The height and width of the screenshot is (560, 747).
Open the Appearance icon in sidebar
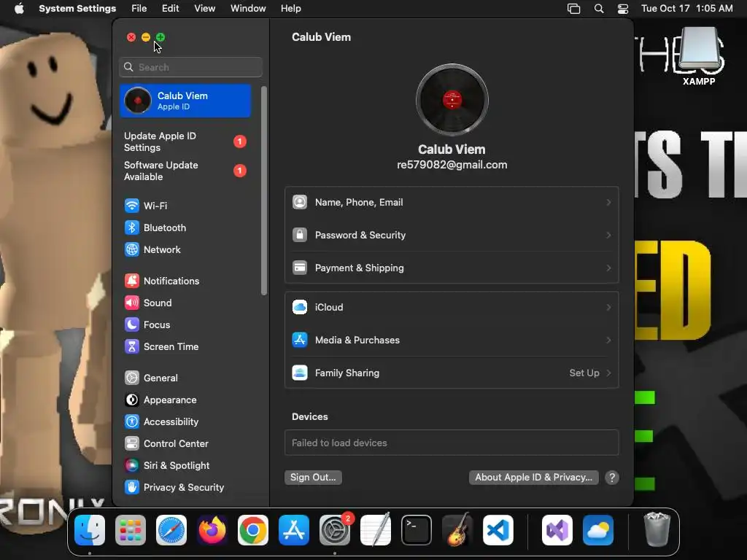[131, 400]
